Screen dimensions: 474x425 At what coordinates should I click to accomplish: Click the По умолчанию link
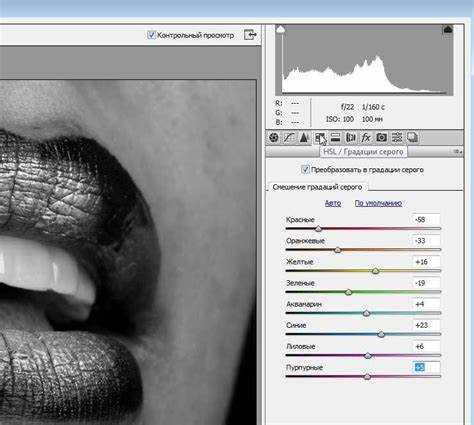(378, 203)
